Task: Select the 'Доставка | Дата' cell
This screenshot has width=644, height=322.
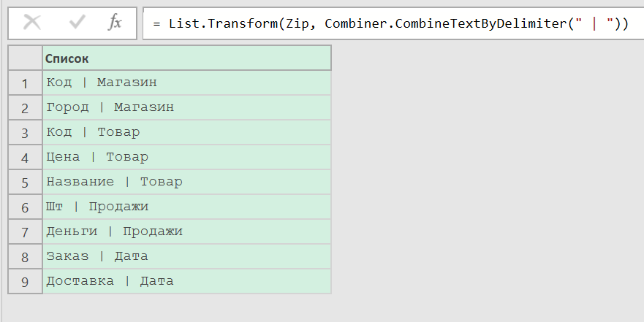Action: 110,281
